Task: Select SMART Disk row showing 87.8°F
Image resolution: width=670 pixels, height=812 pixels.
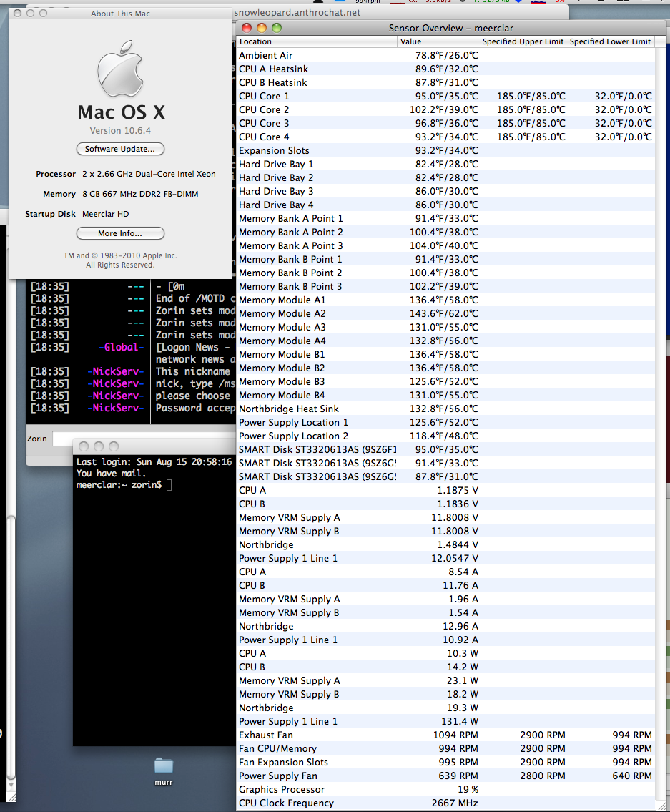Action: (x=445, y=476)
